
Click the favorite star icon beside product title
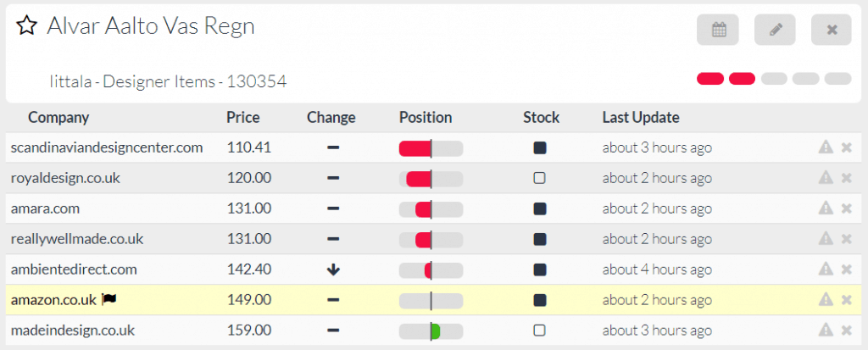tap(27, 26)
